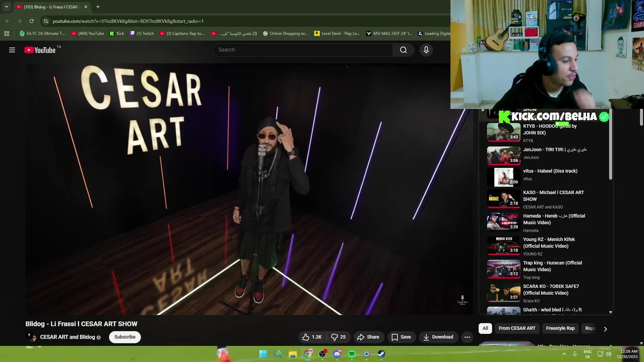Click the Download button
The image size is (644, 362).
coord(438,337)
